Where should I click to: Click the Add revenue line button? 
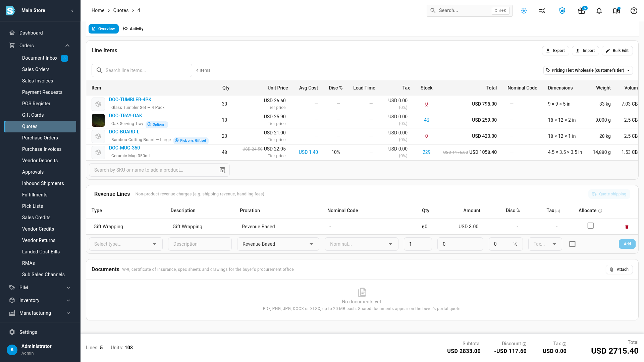627,244
